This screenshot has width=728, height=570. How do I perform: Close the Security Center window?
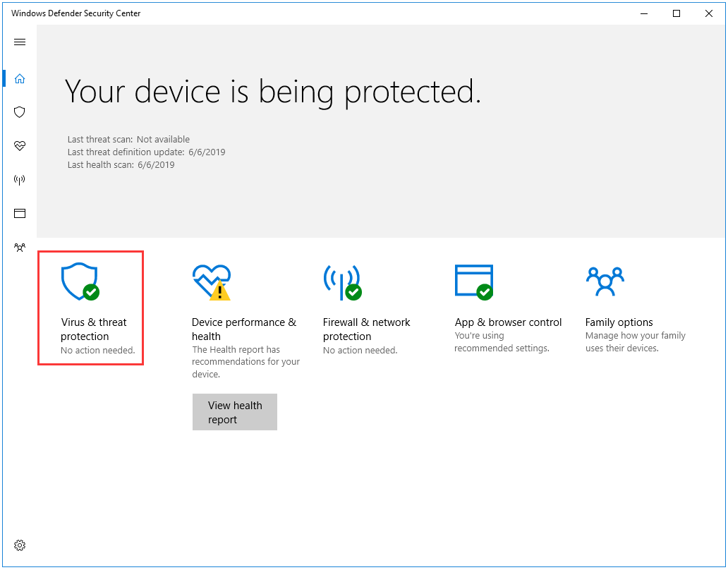tap(709, 13)
